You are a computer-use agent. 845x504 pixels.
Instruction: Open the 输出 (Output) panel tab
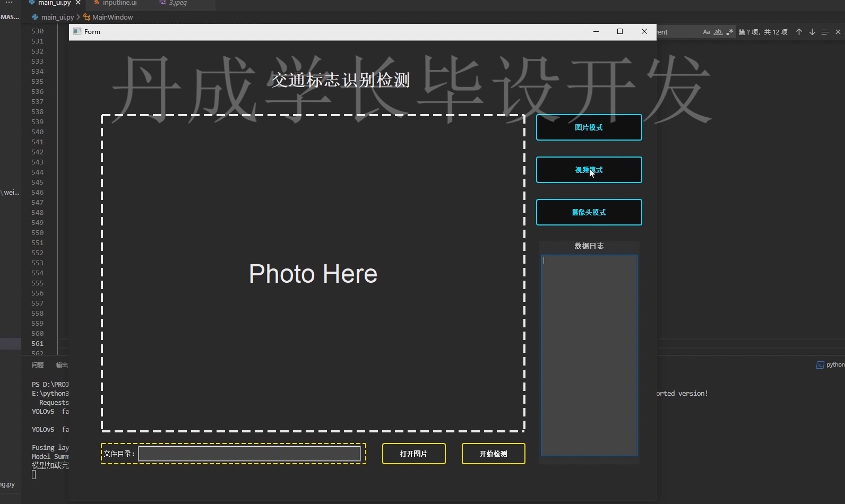point(62,365)
